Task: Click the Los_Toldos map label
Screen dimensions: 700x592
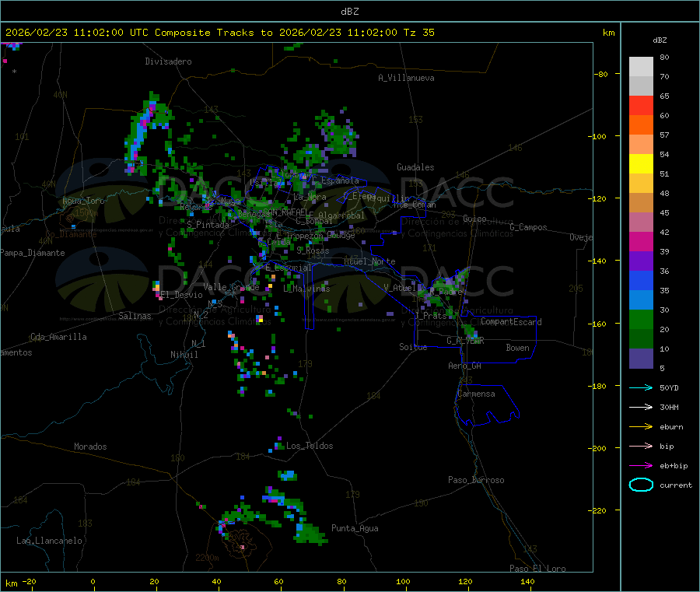Action: pos(310,446)
